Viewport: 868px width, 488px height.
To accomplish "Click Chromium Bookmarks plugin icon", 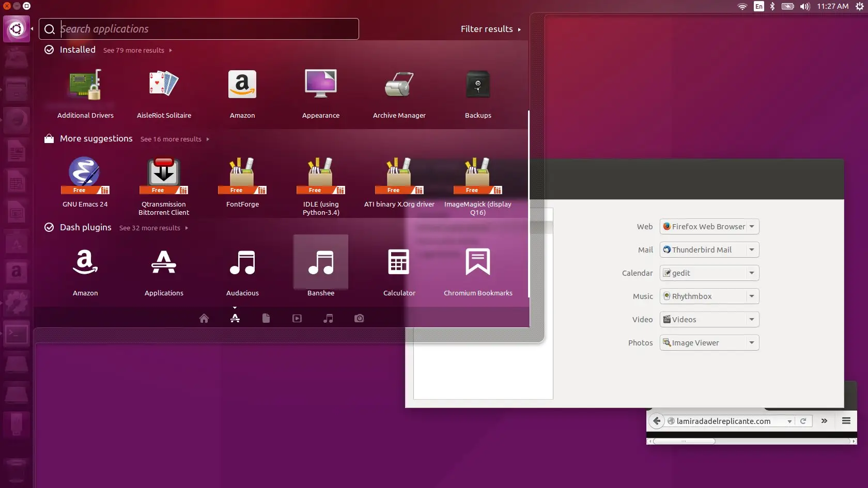I will 477,263.
